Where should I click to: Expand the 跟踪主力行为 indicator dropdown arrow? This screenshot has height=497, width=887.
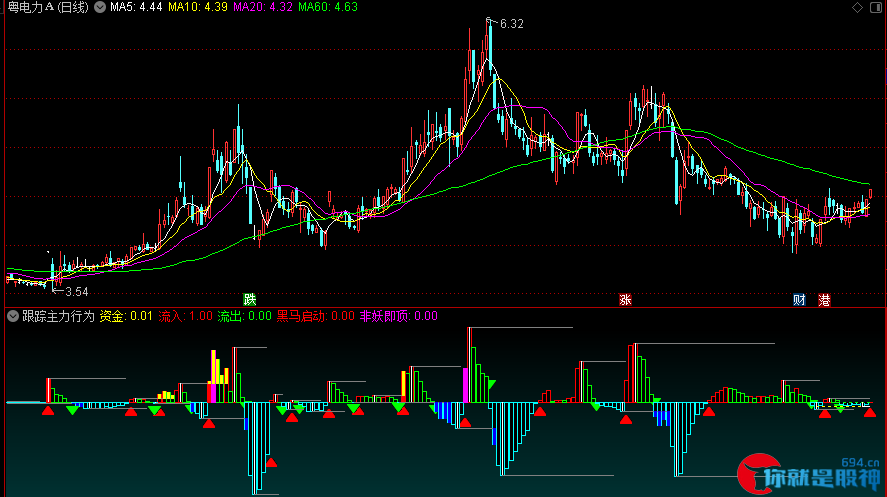[13, 316]
